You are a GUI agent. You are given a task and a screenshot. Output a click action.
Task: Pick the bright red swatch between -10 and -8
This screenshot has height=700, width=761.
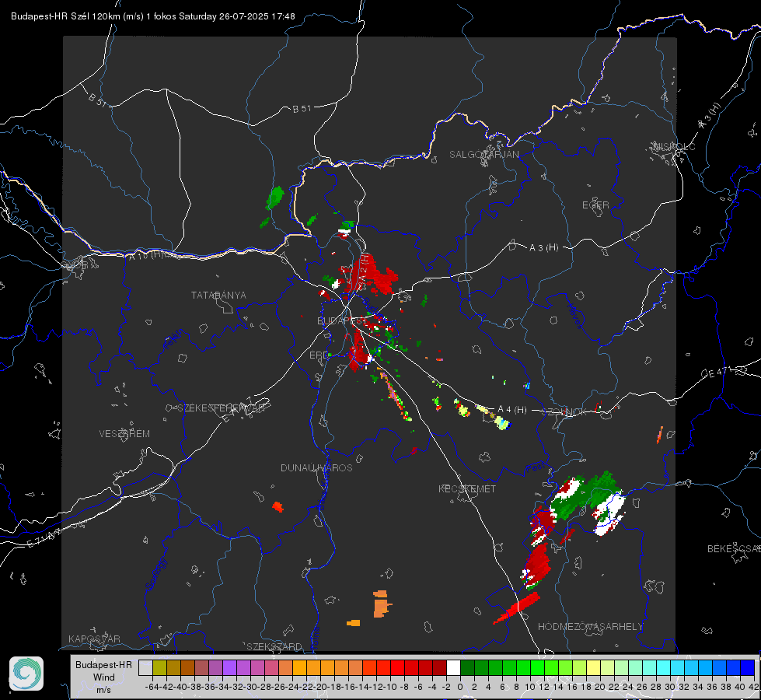coord(397,667)
